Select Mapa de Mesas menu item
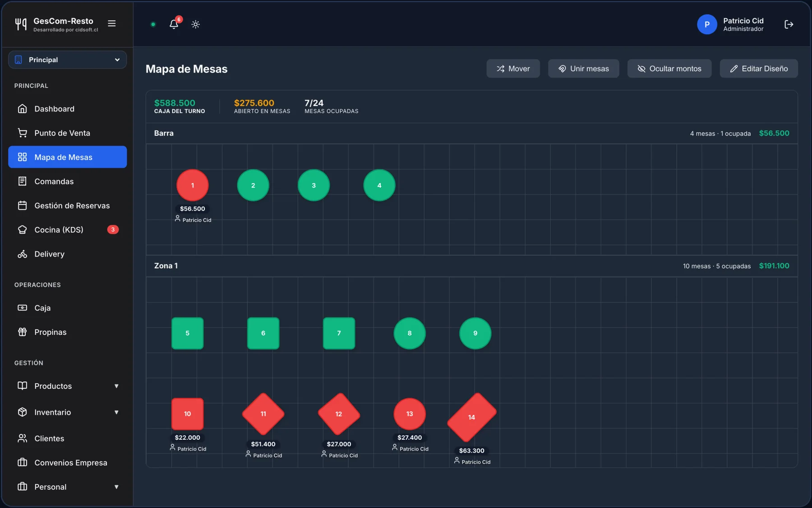 [67, 157]
